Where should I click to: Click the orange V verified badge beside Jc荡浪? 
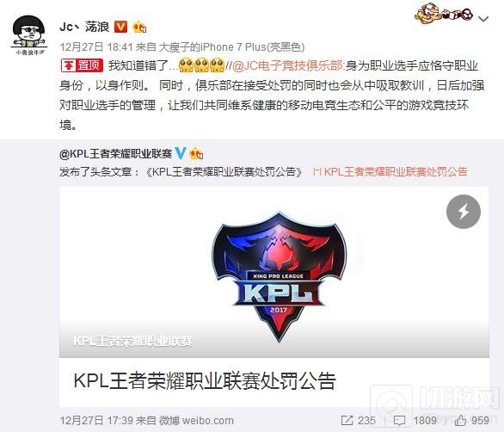[121, 27]
